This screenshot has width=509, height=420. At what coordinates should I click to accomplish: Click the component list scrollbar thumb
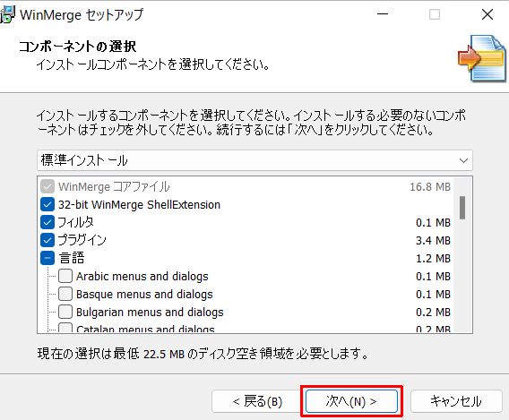coord(462,208)
